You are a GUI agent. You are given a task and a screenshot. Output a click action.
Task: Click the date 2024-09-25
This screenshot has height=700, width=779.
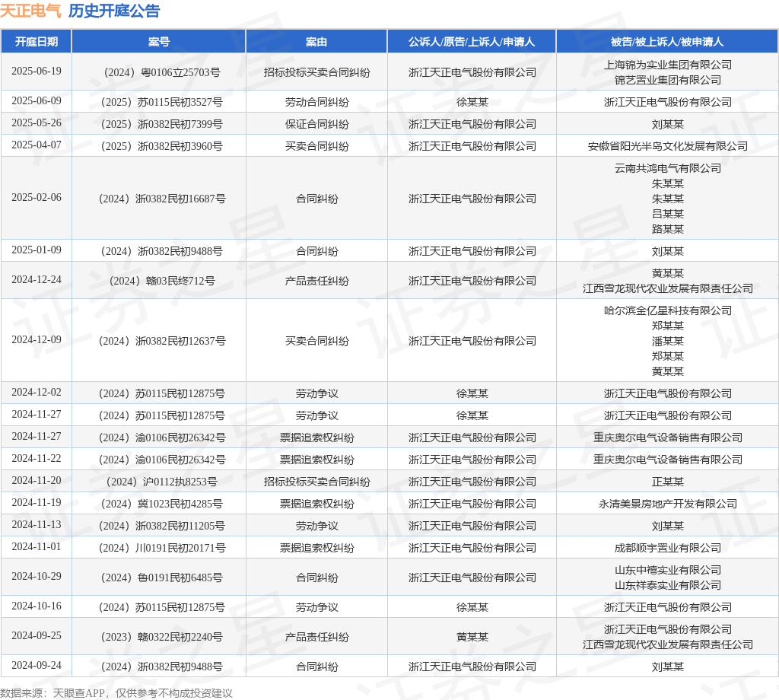pos(37,636)
